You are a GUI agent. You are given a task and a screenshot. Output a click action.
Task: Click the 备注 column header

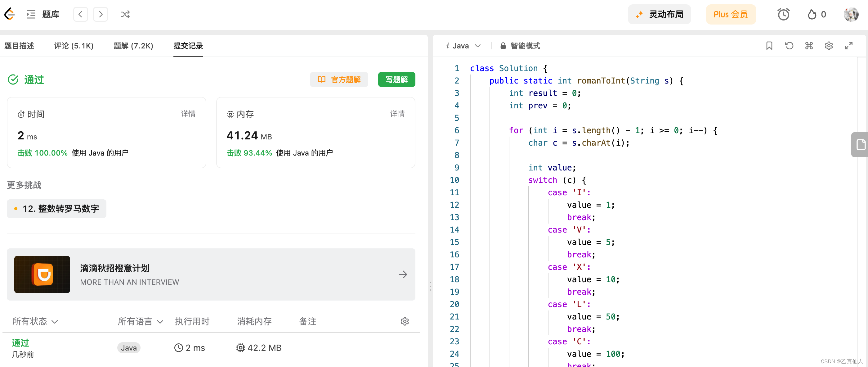[307, 321]
